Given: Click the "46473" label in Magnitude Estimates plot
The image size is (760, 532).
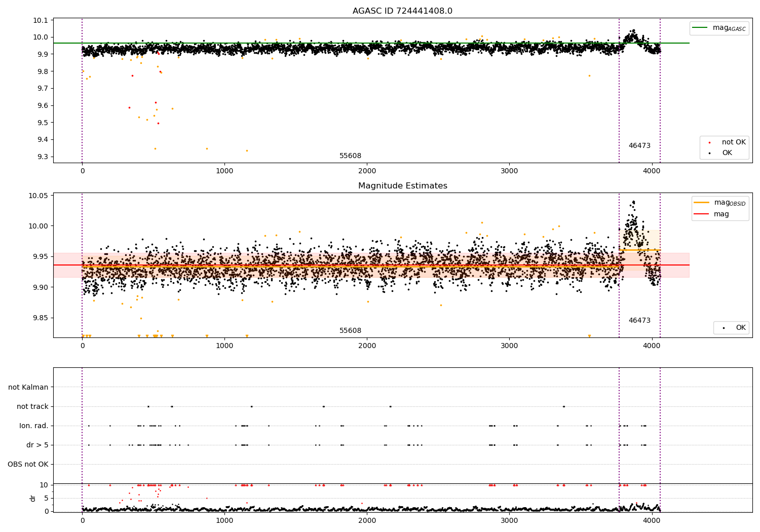Looking at the screenshot, I should click(639, 321).
